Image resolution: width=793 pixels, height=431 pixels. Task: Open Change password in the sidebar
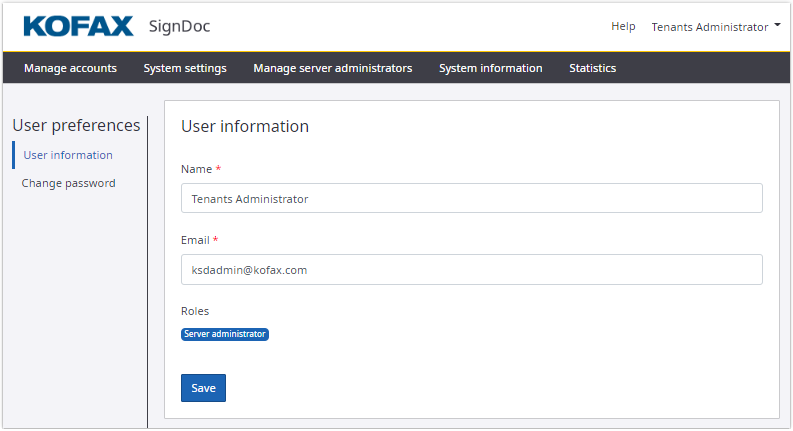(x=68, y=183)
